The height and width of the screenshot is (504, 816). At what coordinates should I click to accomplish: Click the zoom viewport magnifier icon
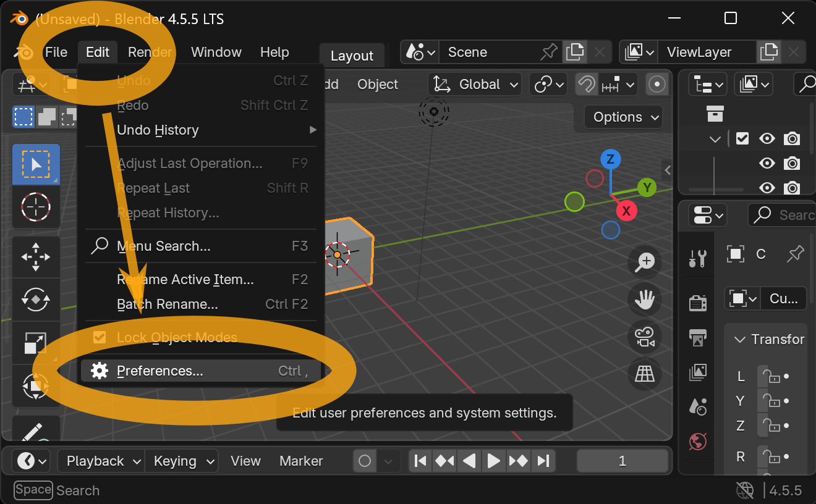(x=645, y=262)
